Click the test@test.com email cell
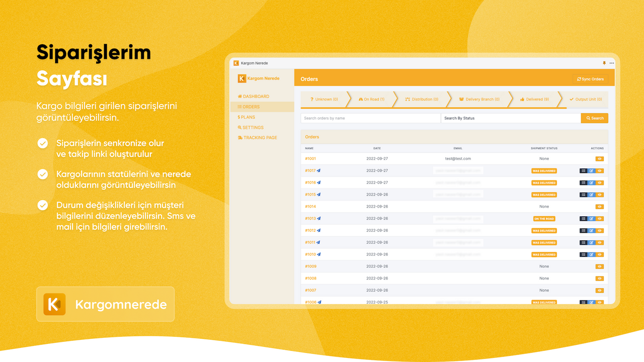Image resolution: width=644 pixels, height=362 pixels. (458, 159)
